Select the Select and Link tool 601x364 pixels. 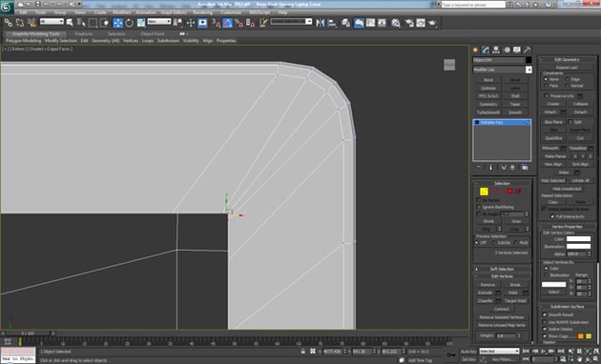pos(8,23)
